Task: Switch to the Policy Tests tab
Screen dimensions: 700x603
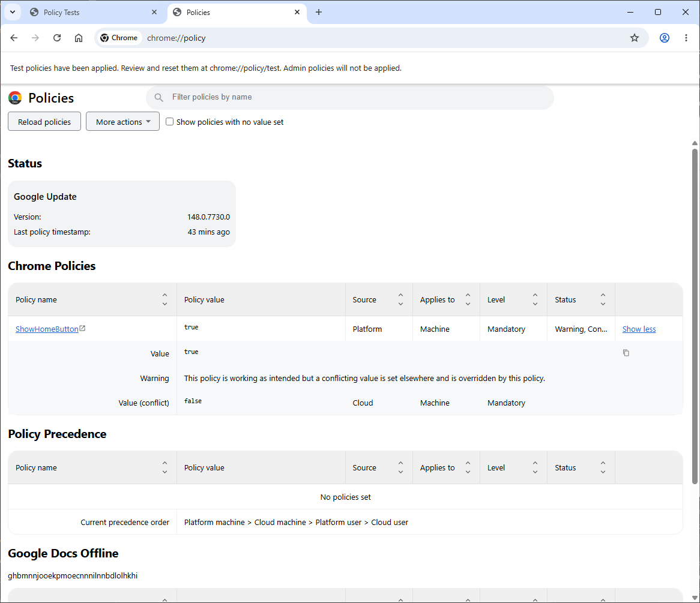Action: tap(92, 13)
